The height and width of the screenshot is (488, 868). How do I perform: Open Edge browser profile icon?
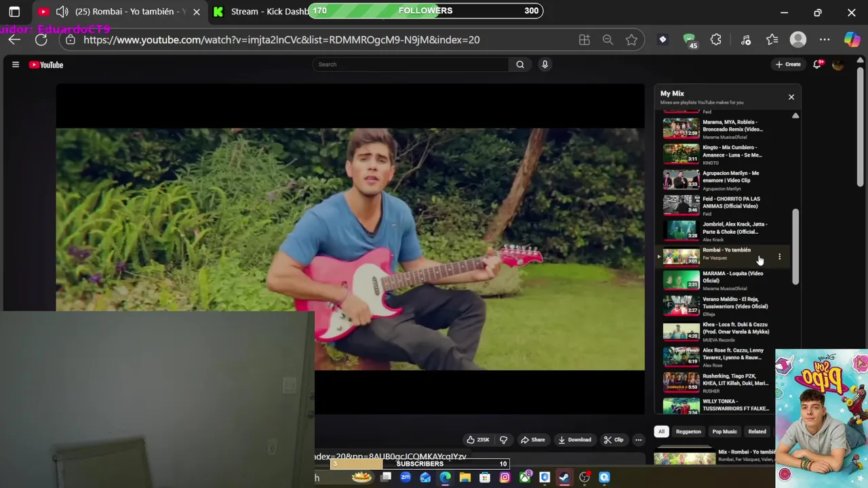tap(798, 40)
